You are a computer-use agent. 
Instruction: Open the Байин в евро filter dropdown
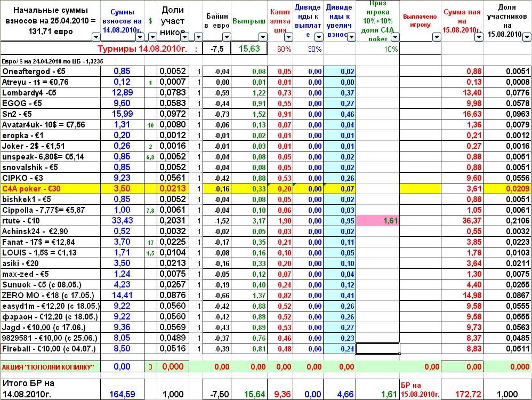tap(227, 37)
